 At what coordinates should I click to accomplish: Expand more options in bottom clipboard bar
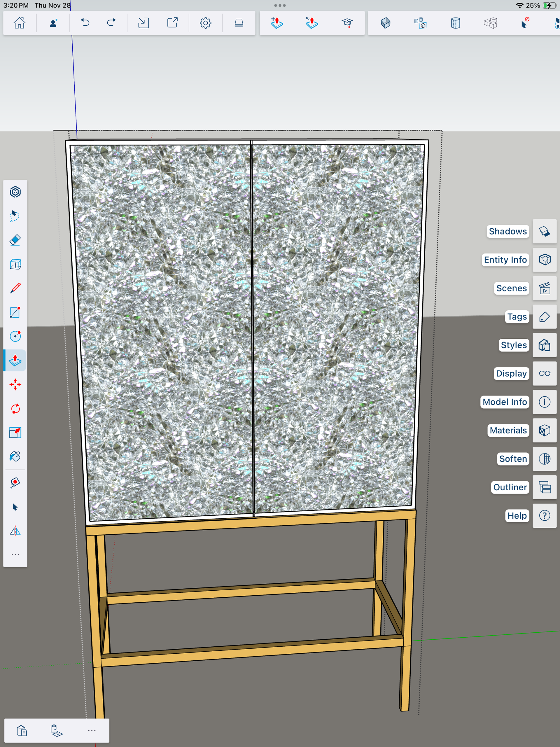click(x=92, y=730)
